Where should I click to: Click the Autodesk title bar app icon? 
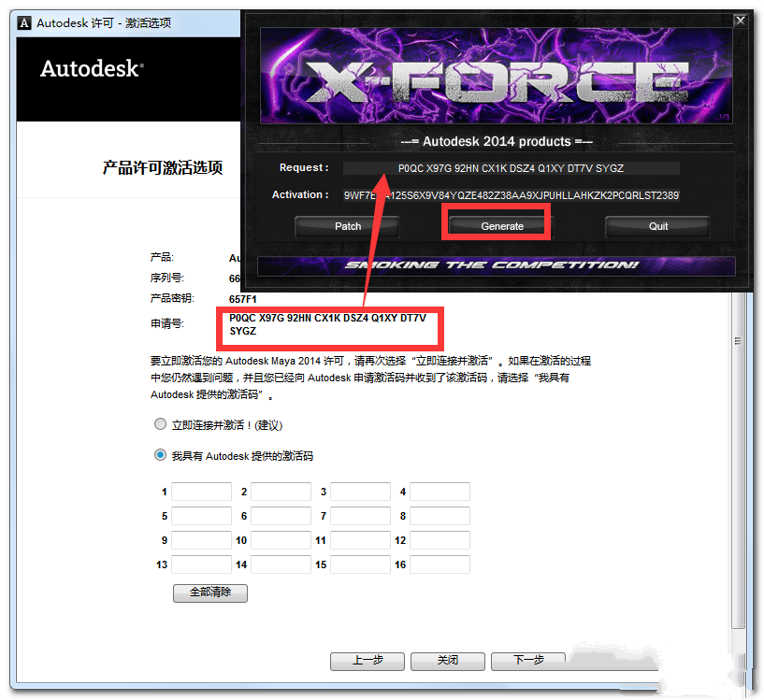coord(24,22)
